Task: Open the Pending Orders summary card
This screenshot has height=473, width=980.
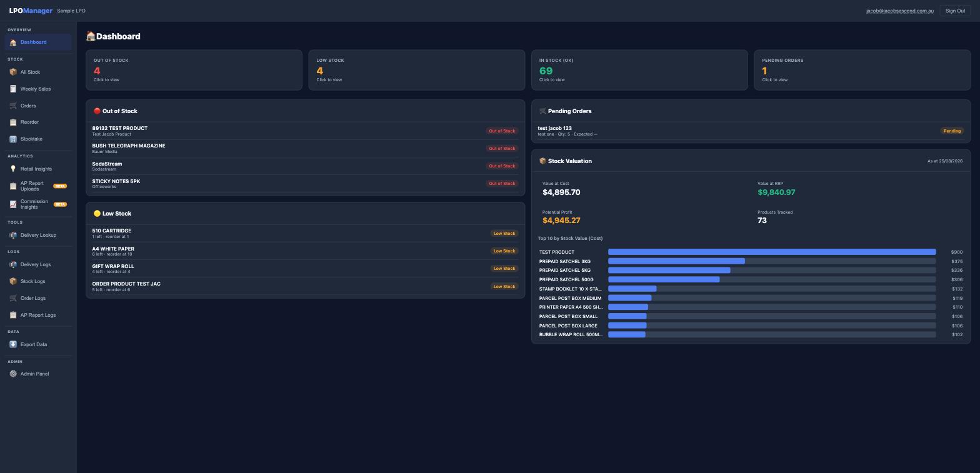Action: (x=862, y=70)
